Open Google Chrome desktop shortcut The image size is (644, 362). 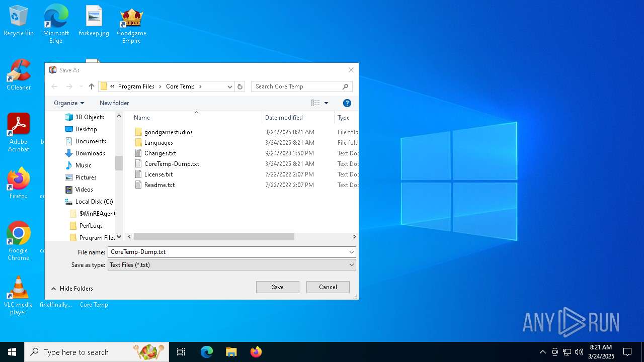click(x=19, y=241)
